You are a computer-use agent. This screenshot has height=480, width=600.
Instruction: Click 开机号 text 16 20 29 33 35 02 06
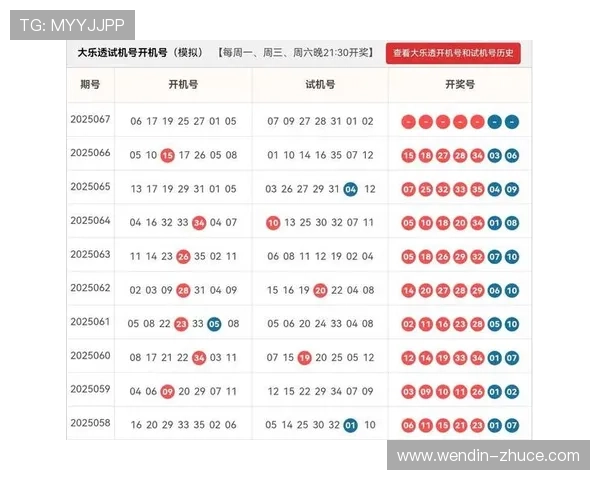[x=183, y=425]
